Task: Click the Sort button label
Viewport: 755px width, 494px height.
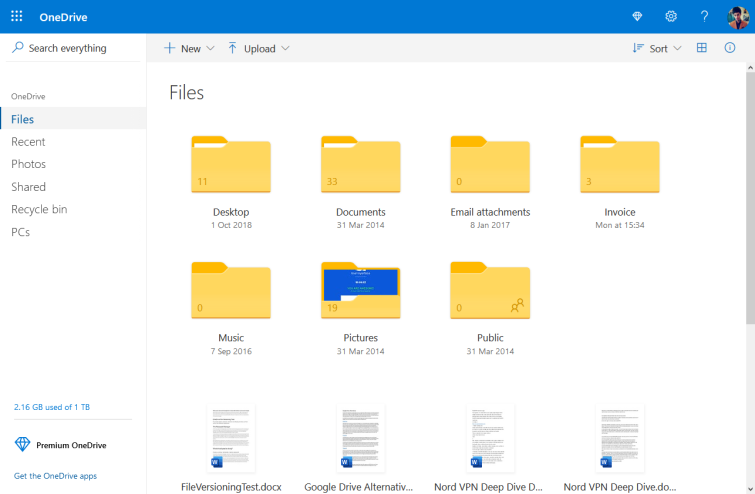Action: [x=658, y=49]
